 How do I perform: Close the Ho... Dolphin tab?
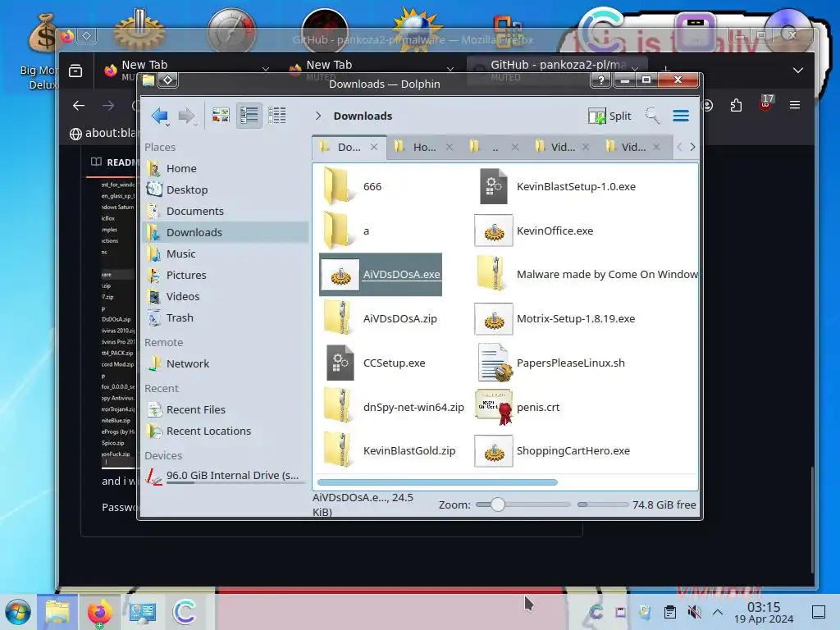(x=450, y=147)
